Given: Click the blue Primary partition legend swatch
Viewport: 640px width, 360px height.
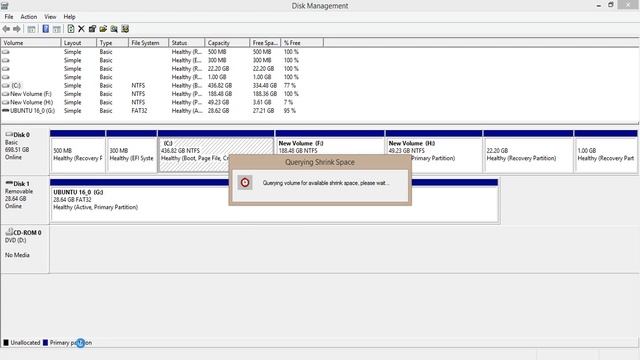Looking at the screenshot, I should pyautogui.click(x=45, y=342).
